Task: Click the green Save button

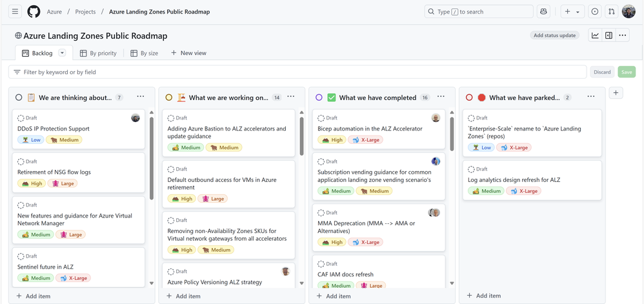Action: click(627, 72)
